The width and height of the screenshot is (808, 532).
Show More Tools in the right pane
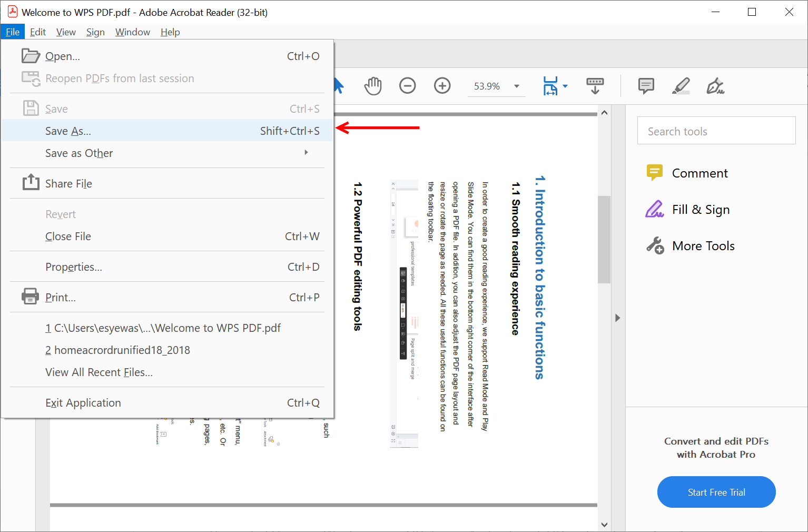click(x=703, y=245)
